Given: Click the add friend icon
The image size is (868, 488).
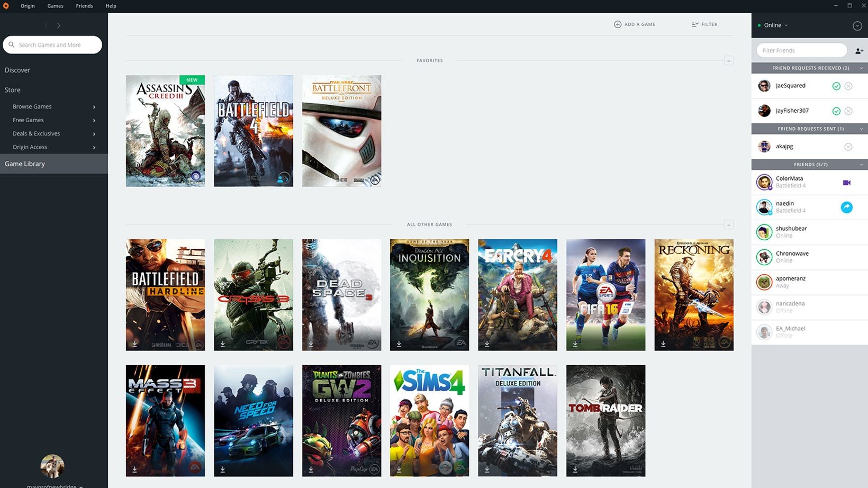Looking at the screenshot, I should click(859, 51).
